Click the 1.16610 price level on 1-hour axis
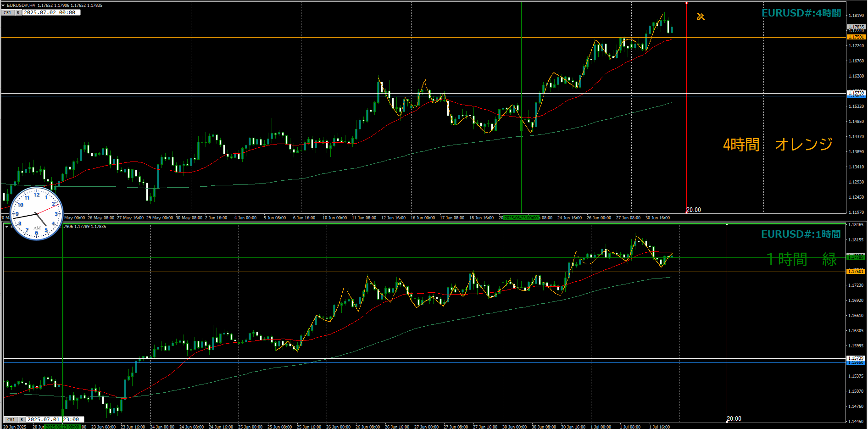868x429 pixels. click(x=856, y=315)
